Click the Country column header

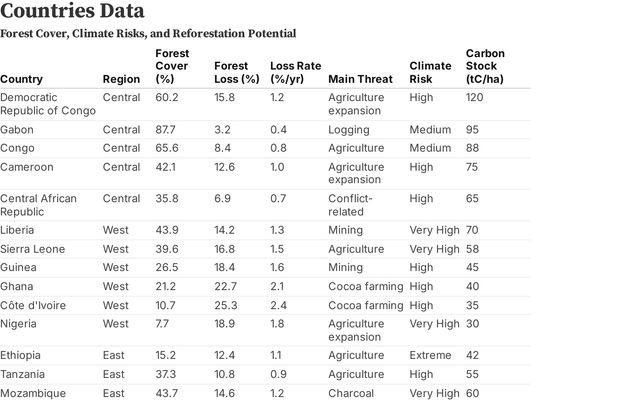click(x=22, y=79)
